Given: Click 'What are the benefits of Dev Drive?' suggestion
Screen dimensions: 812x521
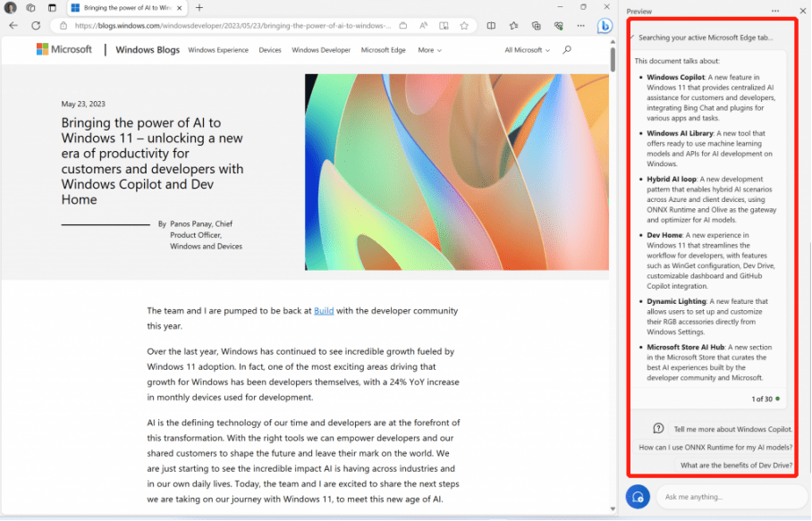Looking at the screenshot, I should click(x=736, y=466).
